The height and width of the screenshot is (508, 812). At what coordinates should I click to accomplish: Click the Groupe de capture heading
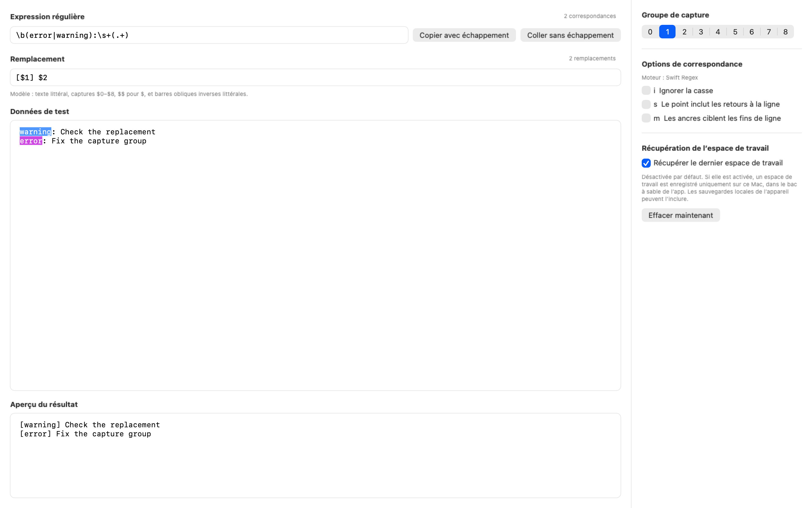[x=675, y=15]
